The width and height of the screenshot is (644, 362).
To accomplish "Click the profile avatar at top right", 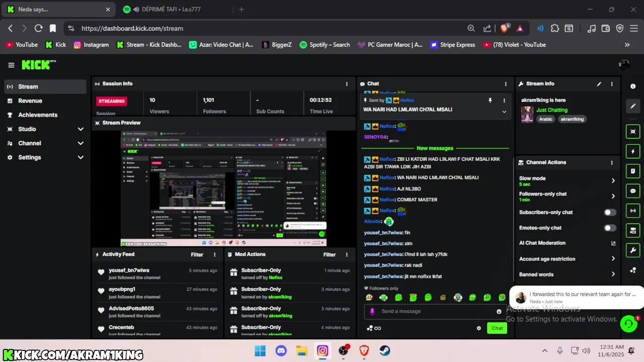I will click(624, 65).
